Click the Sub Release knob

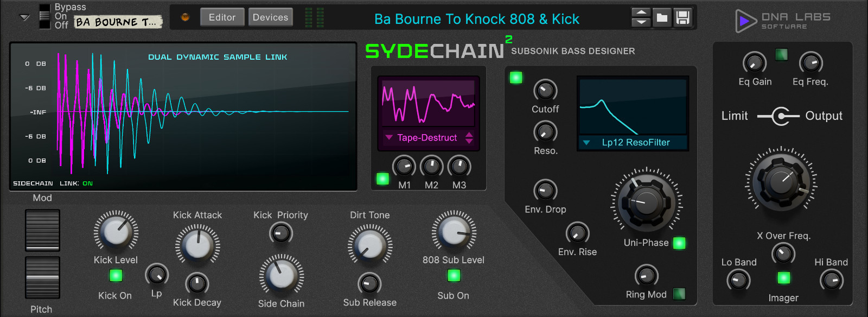coord(369,283)
